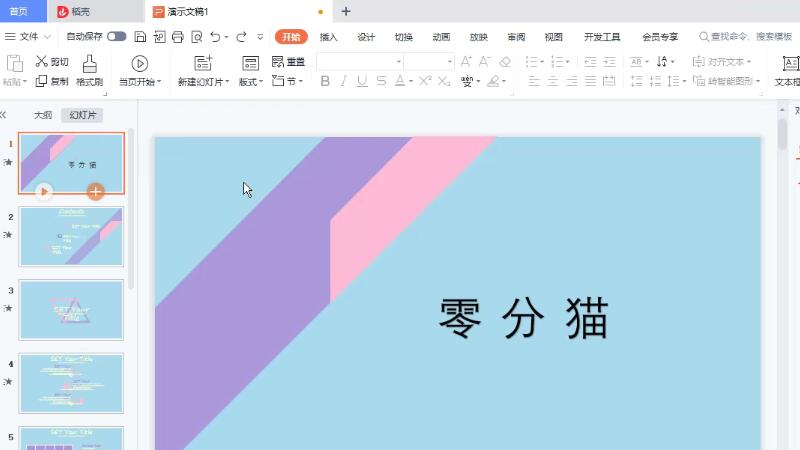
Task: Switch to the Insert (插入) tab
Action: point(329,37)
